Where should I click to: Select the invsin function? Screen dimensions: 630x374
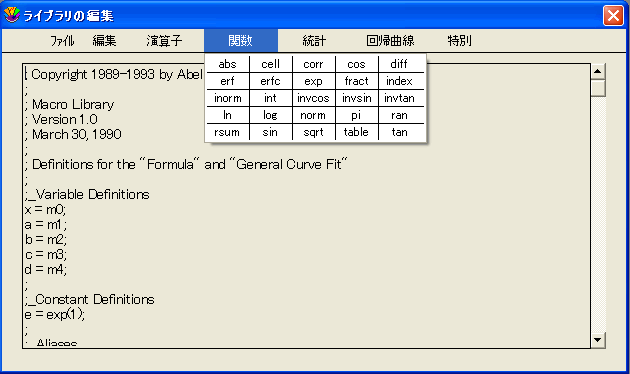pos(356,98)
